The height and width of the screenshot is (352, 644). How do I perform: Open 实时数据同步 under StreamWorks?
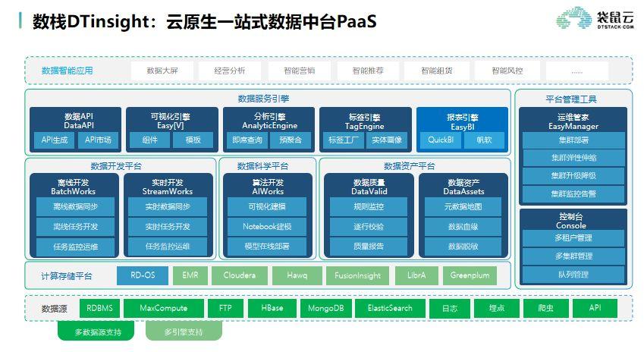point(168,206)
